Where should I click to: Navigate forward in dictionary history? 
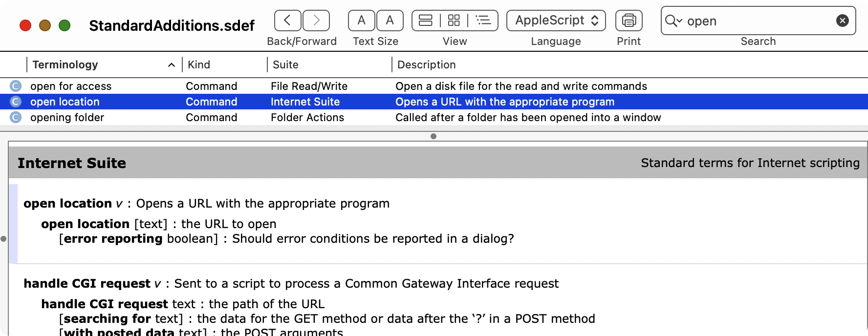[316, 20]
